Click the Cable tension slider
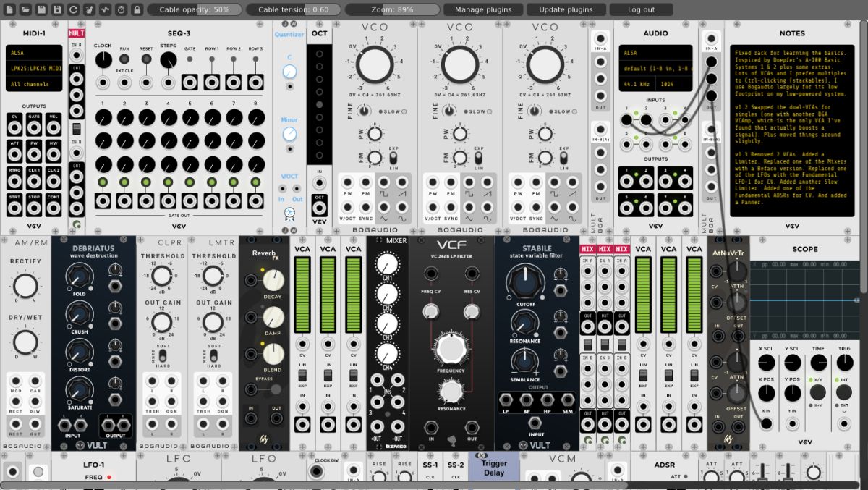Image resolution: width=868 pixels, height=490 pixels. 293,9
